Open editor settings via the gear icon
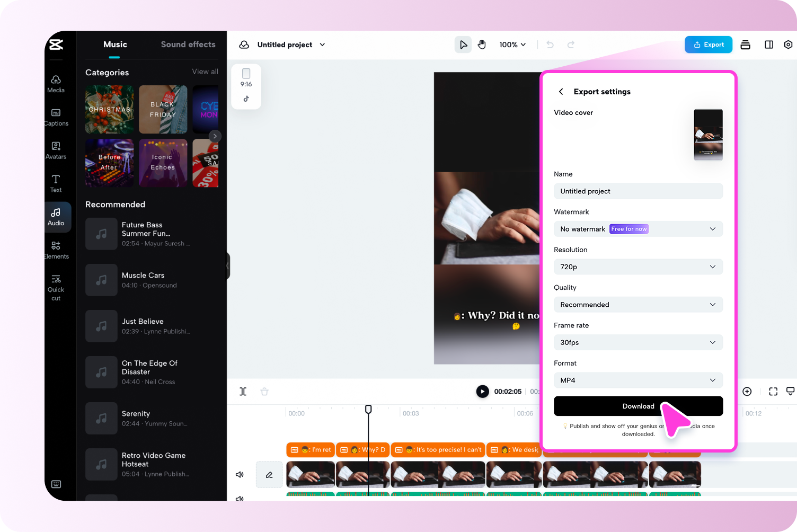This screenshot has width=797, height=532. point(789,45)
